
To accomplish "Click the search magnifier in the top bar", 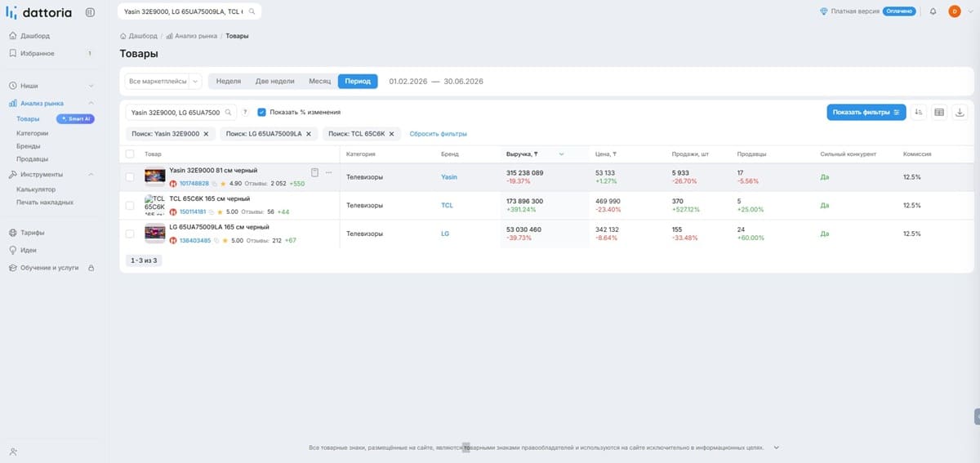I will [252, 12].
